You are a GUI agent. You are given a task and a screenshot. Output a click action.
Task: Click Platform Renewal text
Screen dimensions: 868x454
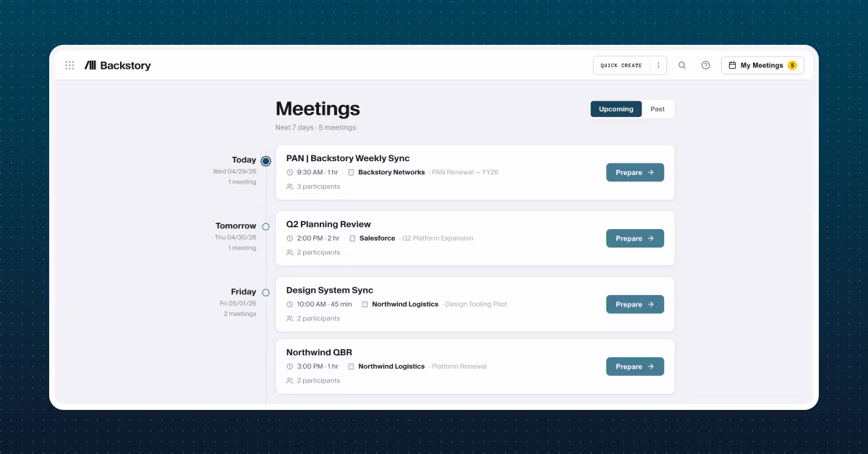(459, 367)
